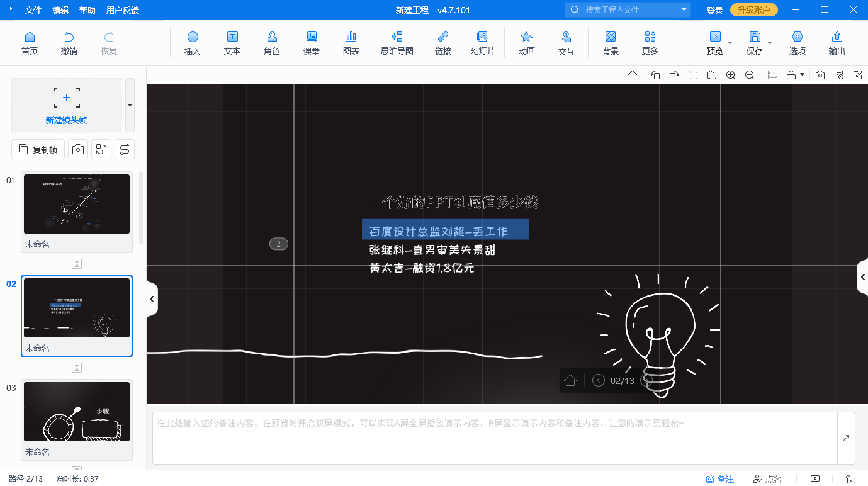868x486 pixels.
Task: Click the 预览 preview button
Action: 715,43
